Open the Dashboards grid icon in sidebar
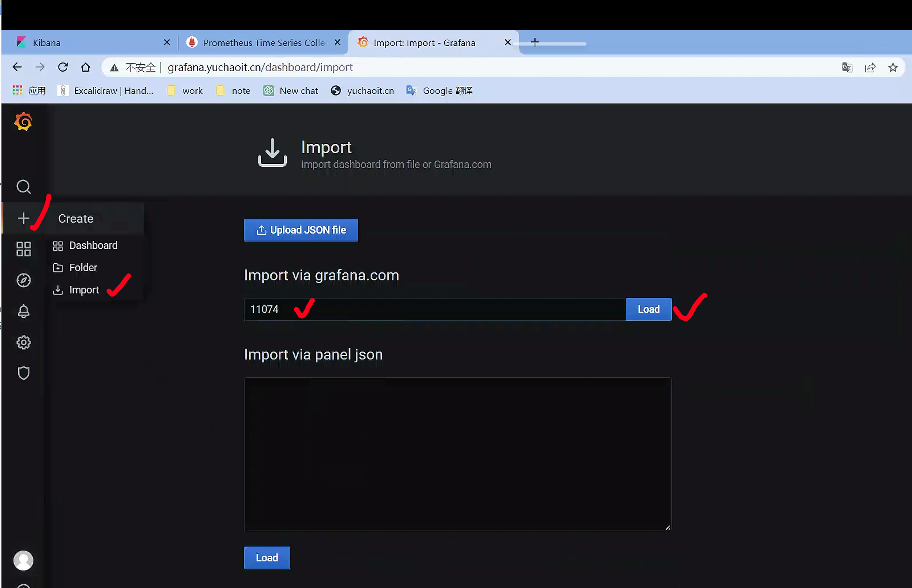 [23, 249]
